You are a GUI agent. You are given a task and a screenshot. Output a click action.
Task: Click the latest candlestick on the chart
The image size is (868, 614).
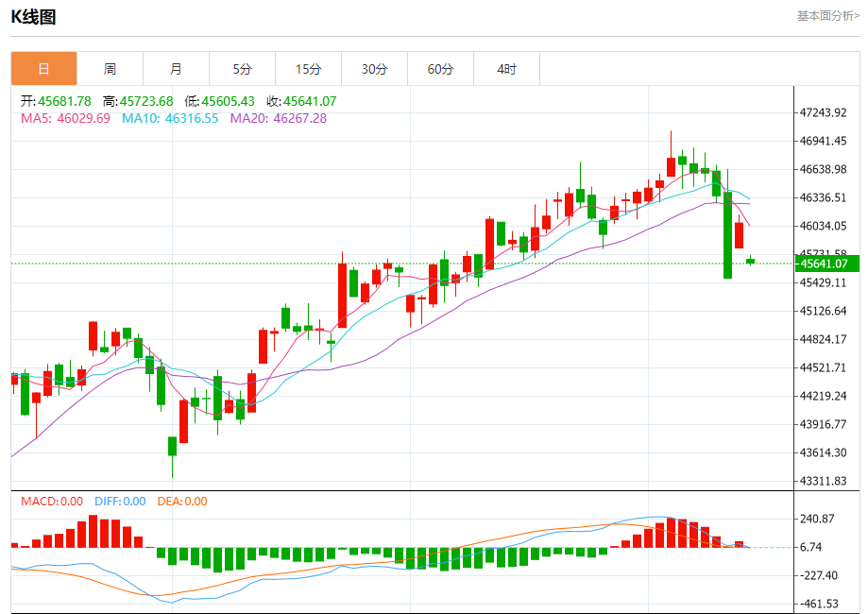[751, 261]
